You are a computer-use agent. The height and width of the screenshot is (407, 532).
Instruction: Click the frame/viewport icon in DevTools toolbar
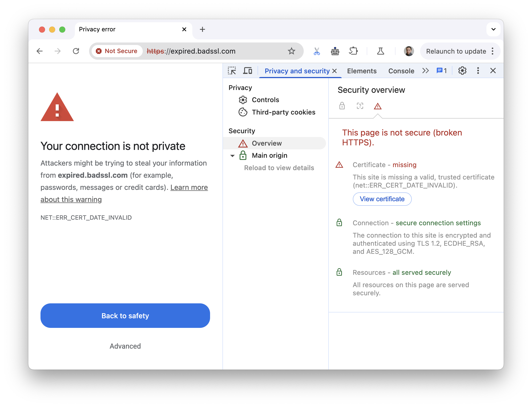click(248, 71)
